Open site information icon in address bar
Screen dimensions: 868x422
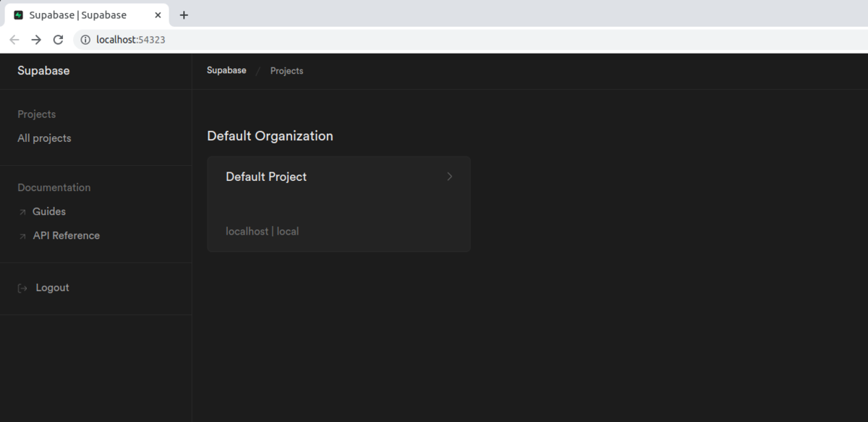tap(85, 40)
